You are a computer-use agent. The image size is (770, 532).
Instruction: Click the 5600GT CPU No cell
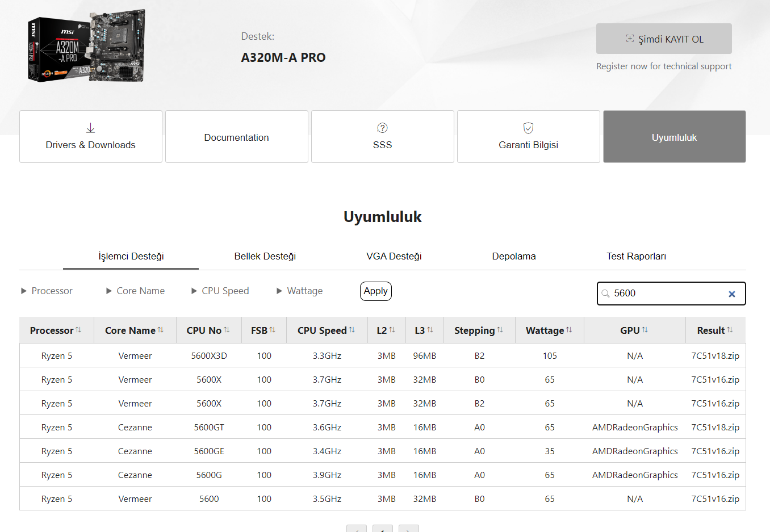209,428
